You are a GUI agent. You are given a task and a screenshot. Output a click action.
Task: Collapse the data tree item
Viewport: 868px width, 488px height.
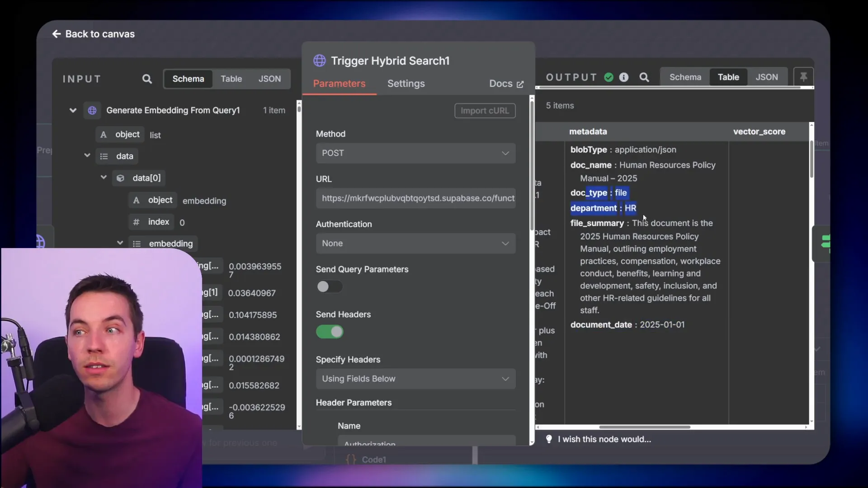click(87, 155)
